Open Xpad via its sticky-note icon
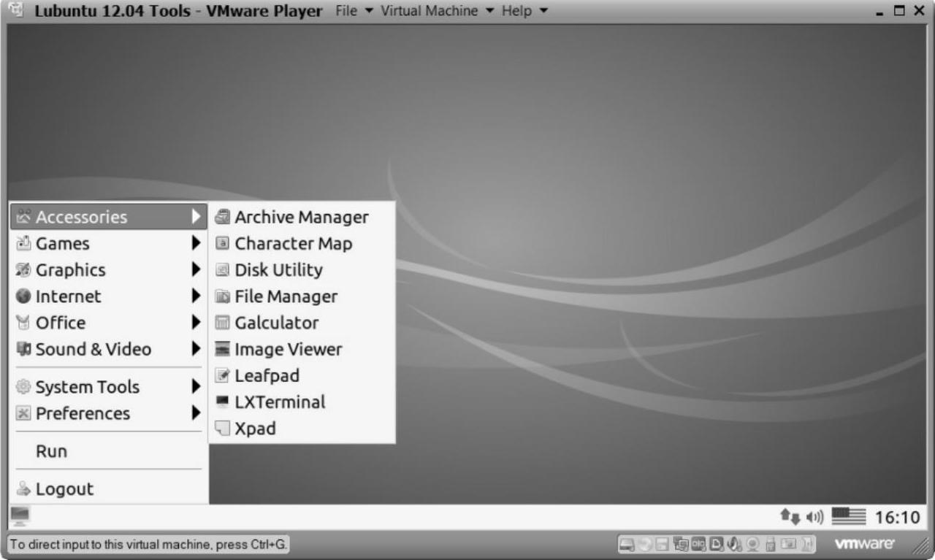The height and width of the screenshot is (560, 935). [222, 428]
